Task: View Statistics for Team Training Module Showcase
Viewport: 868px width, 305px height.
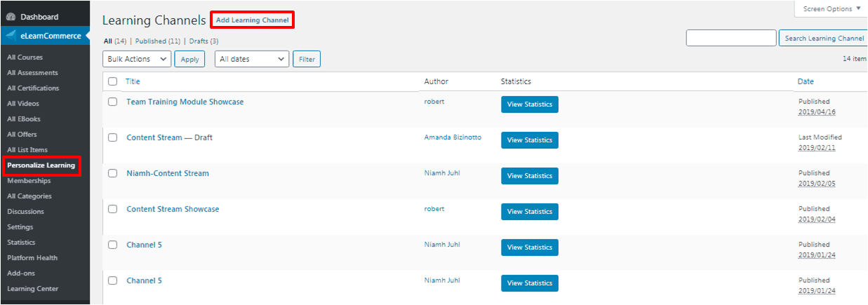Action: coord(530,104)
